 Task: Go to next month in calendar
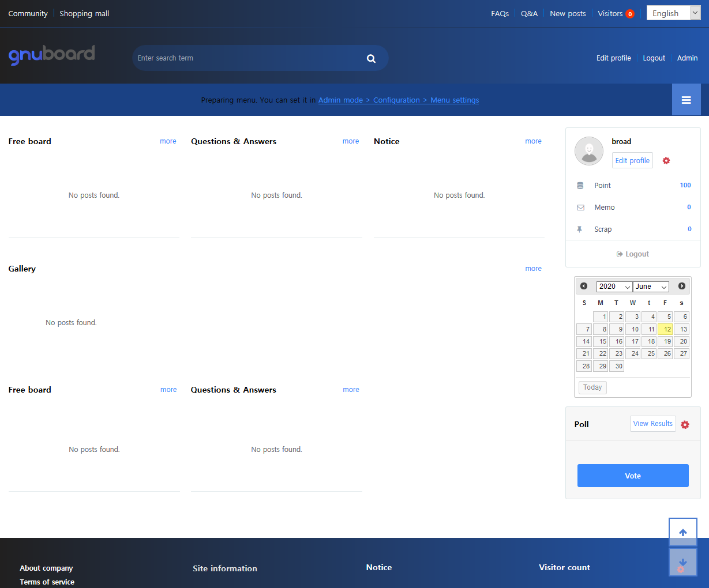682,286
